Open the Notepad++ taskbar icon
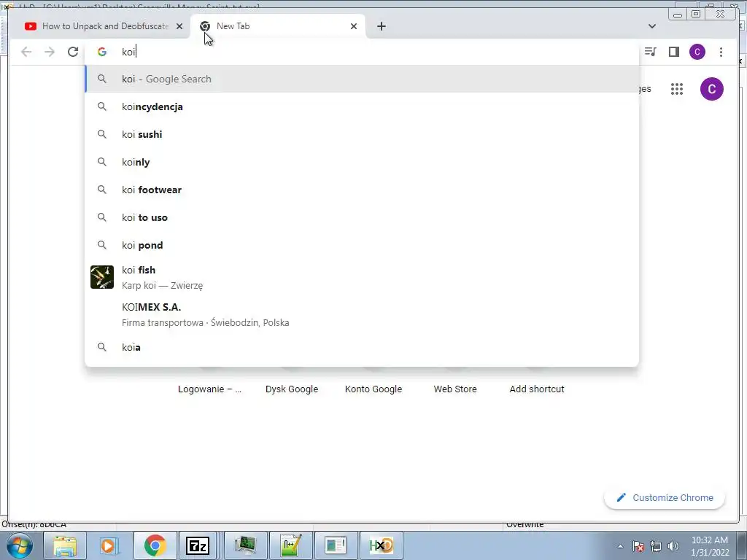 click(290, 545)
